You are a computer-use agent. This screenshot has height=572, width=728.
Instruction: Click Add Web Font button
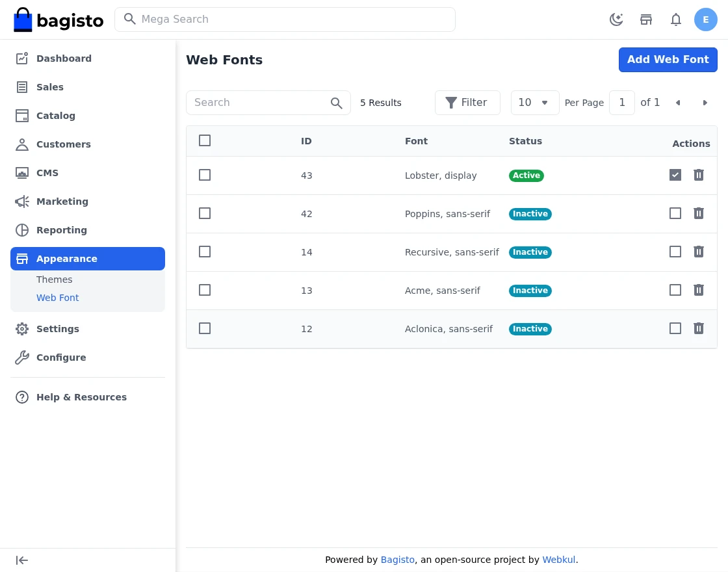point(668,59)
